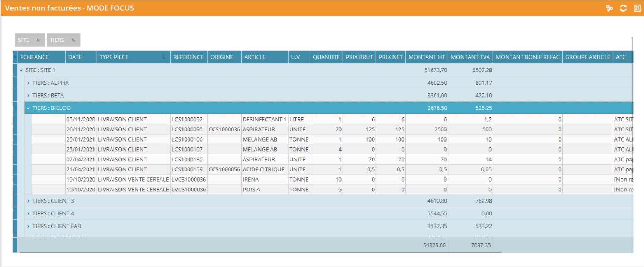This screenshot has height=267, width=644.
Task: Click the ARTICLE column header
Action: pos(255,57)
